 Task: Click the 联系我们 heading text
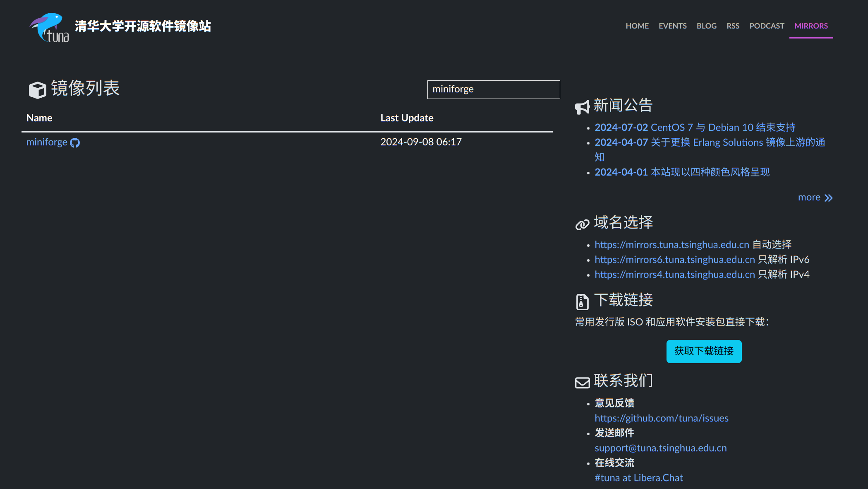623,381
